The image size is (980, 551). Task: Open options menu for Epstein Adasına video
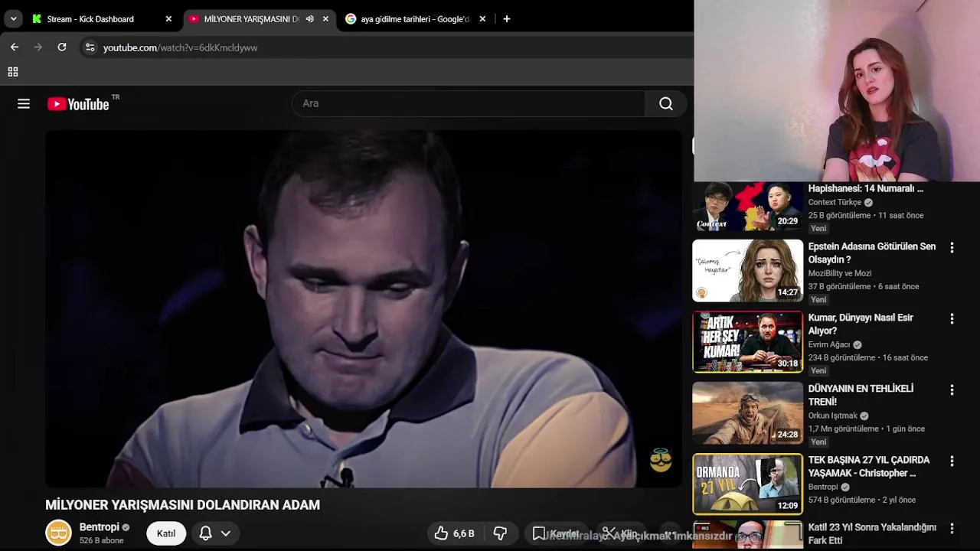coord(952,248)
